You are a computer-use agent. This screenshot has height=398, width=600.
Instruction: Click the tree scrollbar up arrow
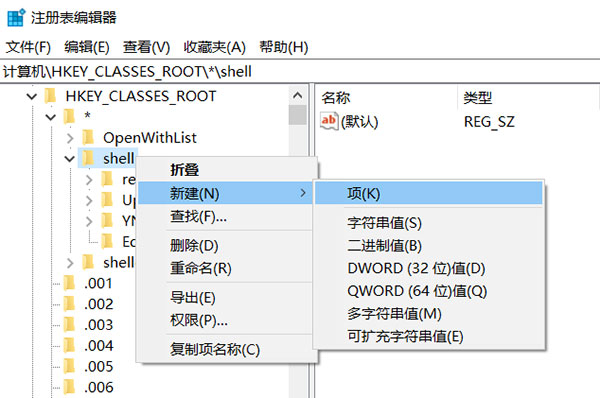[x=298, y=95]
